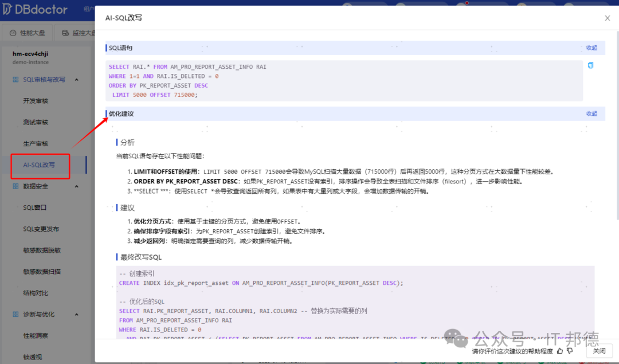Collapse the 数据安全 menu chevron
This screenshot has width=619, height=364.
click(x=77, y=186)
